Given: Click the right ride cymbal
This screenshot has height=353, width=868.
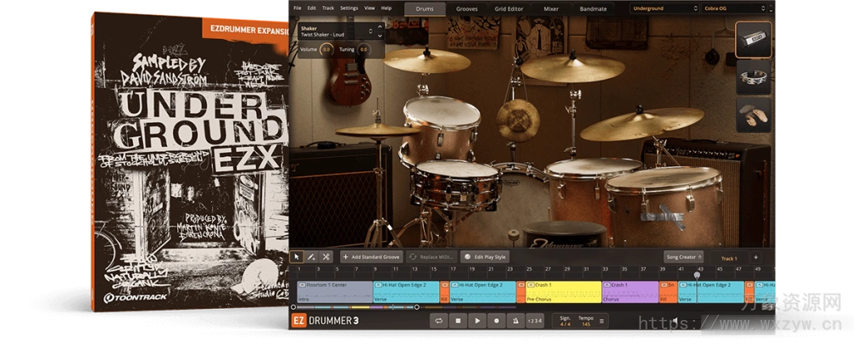Looking at the screenshot, I should pos(642,123).
